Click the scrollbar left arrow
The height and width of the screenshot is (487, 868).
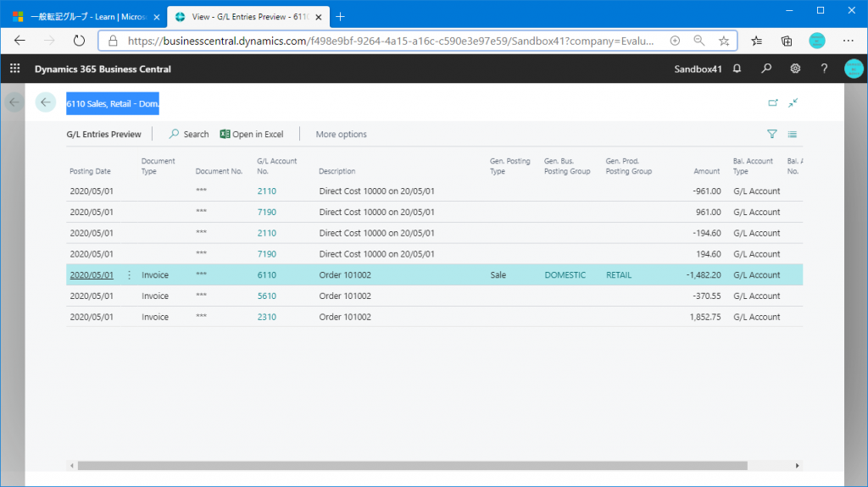click(72, 466)
